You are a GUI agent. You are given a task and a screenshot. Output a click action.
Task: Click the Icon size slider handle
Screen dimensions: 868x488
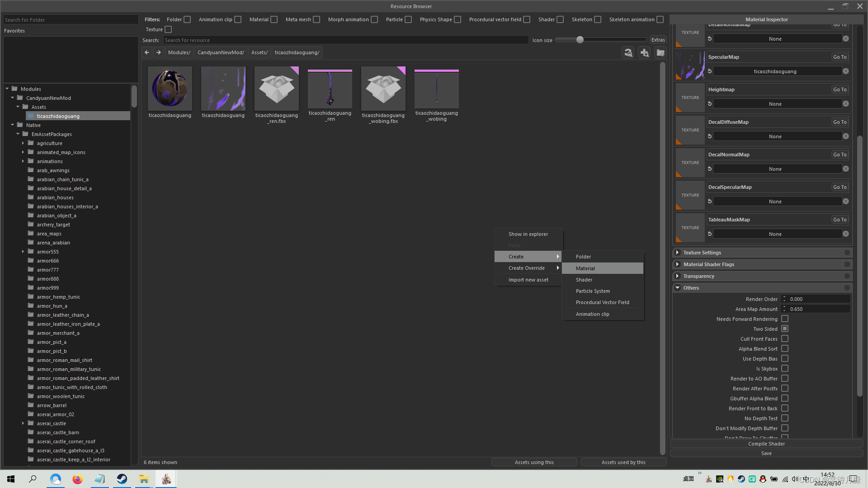tap(580, 40)
